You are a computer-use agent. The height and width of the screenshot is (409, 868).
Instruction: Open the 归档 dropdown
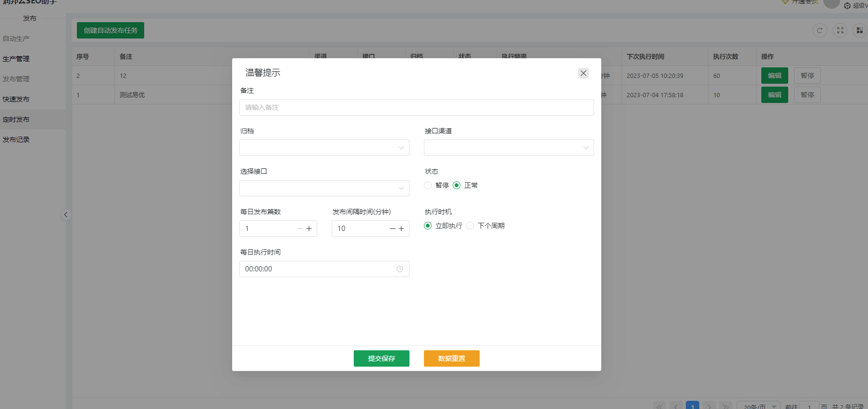[324, 148]
